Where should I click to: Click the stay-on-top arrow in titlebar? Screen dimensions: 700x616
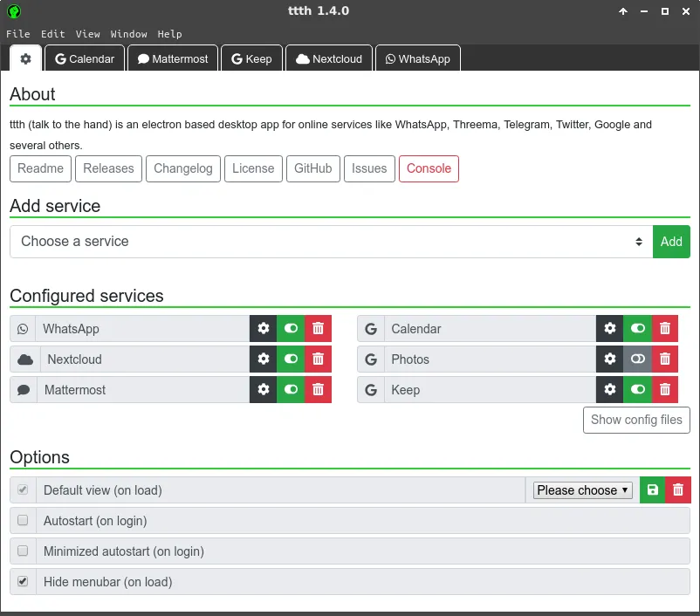tap(623, 11)
